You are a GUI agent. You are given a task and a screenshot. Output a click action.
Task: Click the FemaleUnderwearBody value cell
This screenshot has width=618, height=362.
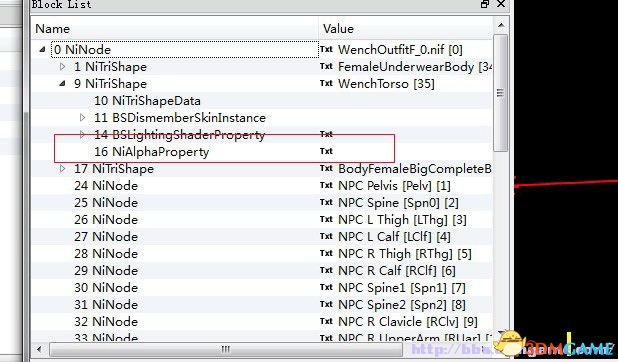(x=415, y=67)
